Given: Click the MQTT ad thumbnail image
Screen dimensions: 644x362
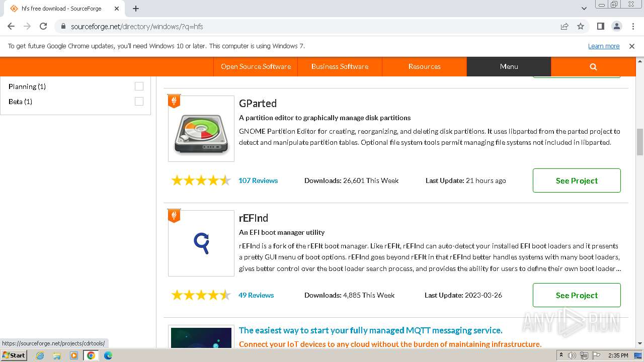Looking at the screenshot, I should [201, 337].
